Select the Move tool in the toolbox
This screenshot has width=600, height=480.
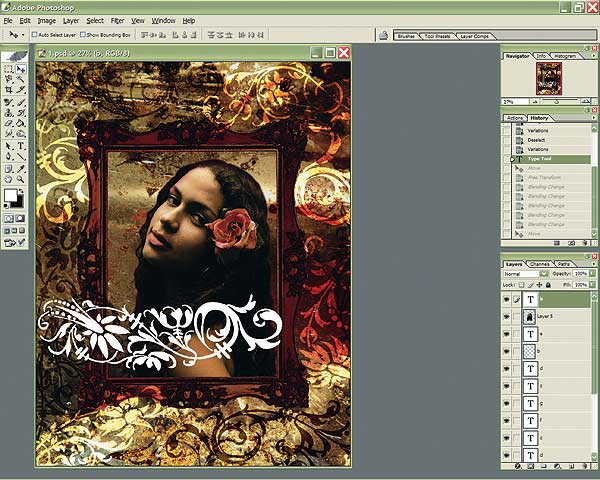click(21, 70)
